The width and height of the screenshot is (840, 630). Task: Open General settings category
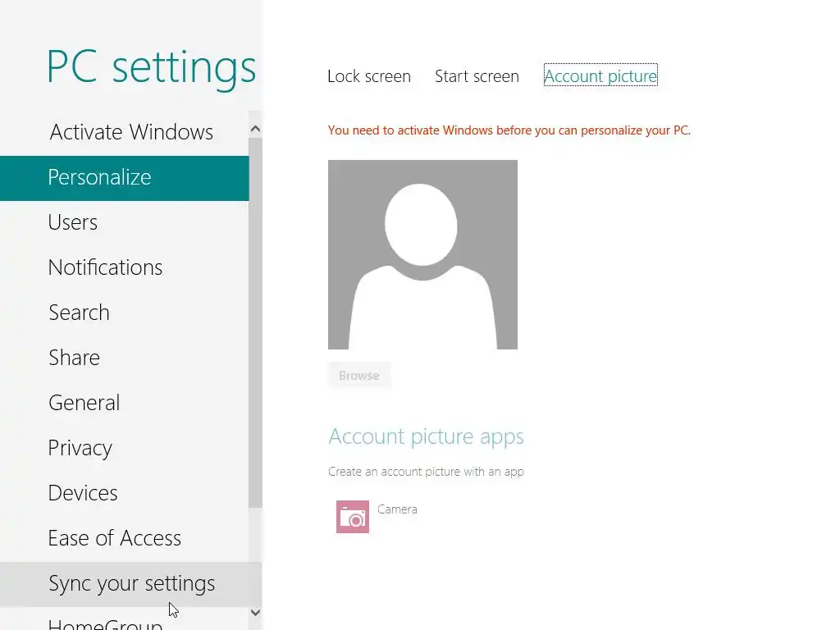tap(125, 403)
